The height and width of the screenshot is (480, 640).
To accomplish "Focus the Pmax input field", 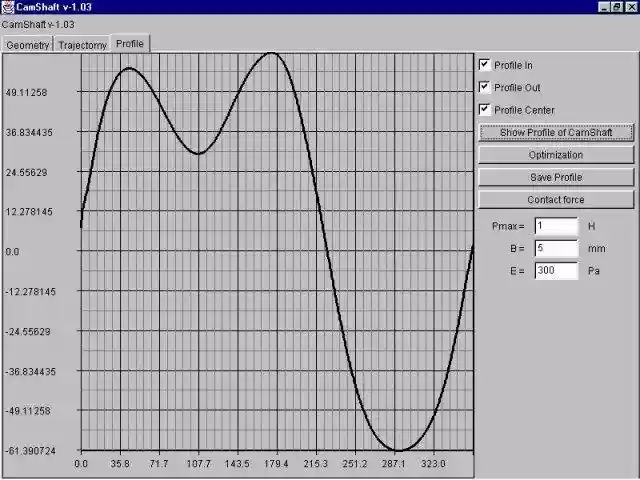I will coord(555,226).
